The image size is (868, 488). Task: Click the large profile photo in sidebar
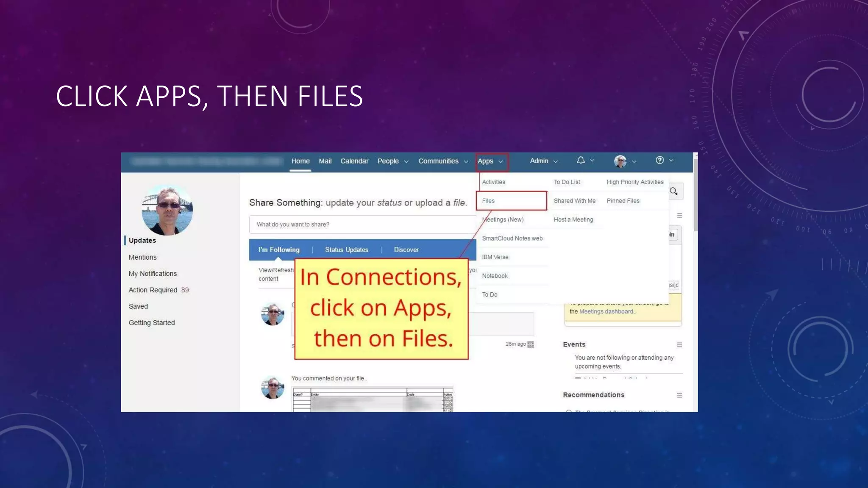pyautogui.click(x=167, y=210)
